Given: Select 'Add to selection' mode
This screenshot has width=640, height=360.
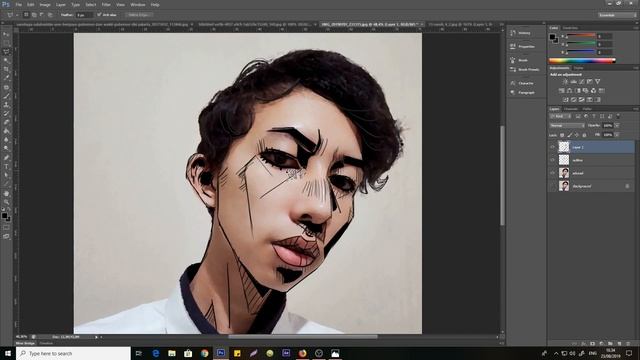Looking at the screenshot, I should click(34, 15).
